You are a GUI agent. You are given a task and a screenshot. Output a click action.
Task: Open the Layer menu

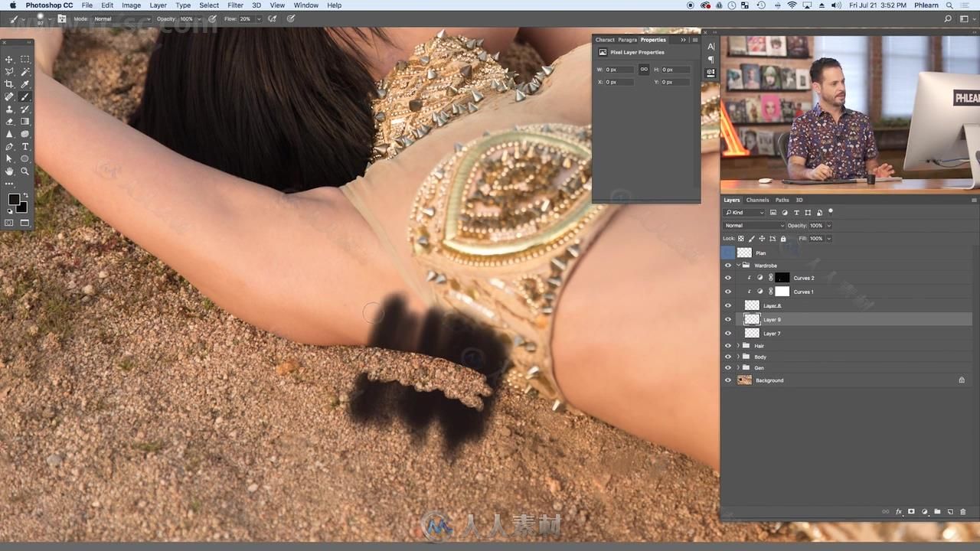click(x=158, y=5)
